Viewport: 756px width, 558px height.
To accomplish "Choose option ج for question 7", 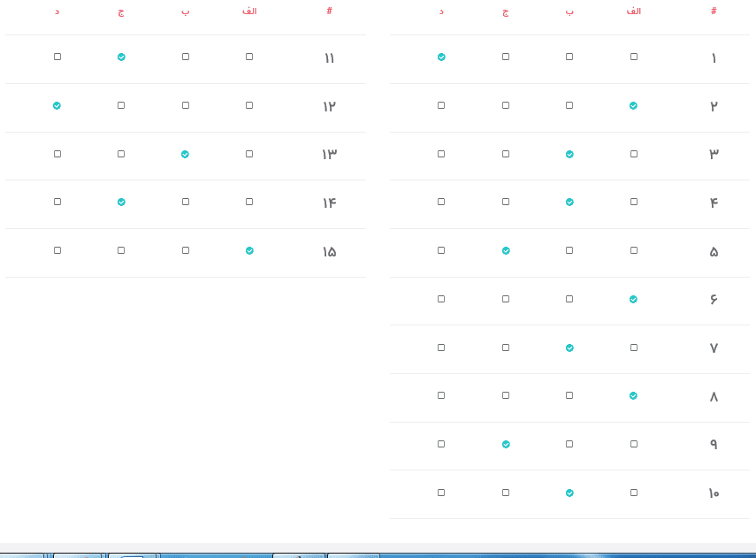I will (x=505, y=348).
